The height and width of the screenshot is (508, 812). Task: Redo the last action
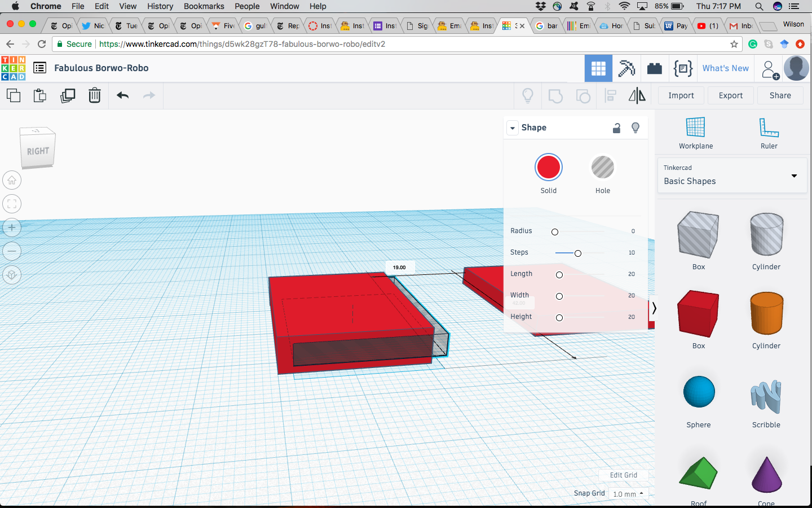pyautogui.click(x=149, y=95)
